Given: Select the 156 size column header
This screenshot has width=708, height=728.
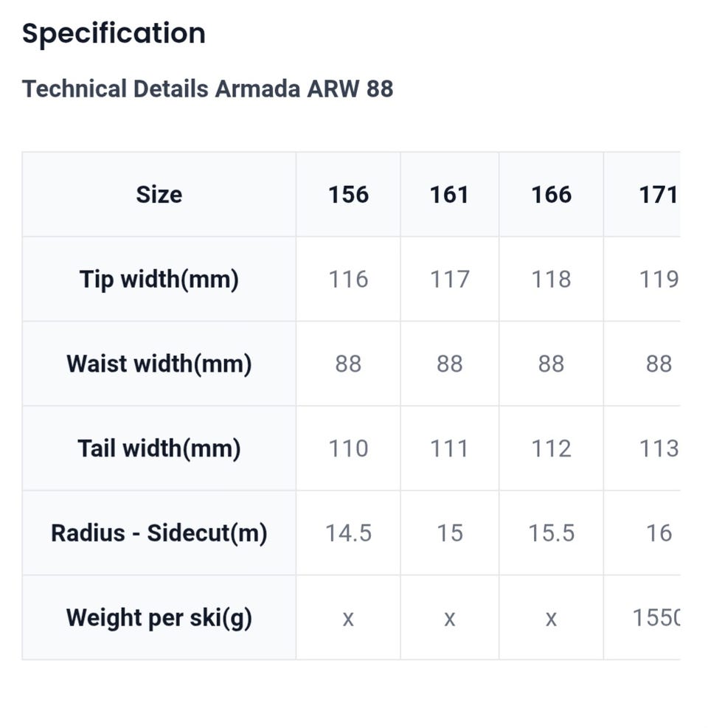Looking at the screenshot, I should click(x=348, y=195).
